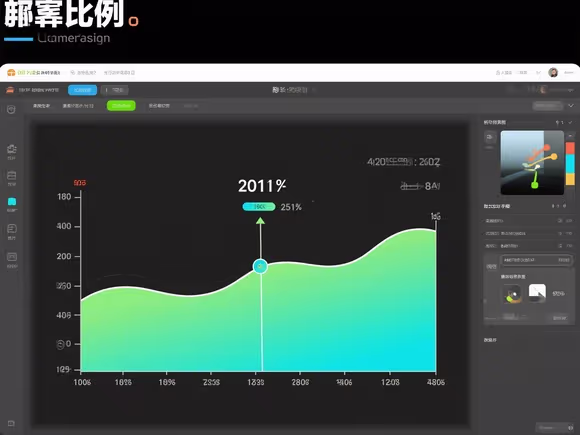The width and height of the screenshot is (580, 435).
Task: Click the cyan data point marker on chart
Action: point(260,266)
